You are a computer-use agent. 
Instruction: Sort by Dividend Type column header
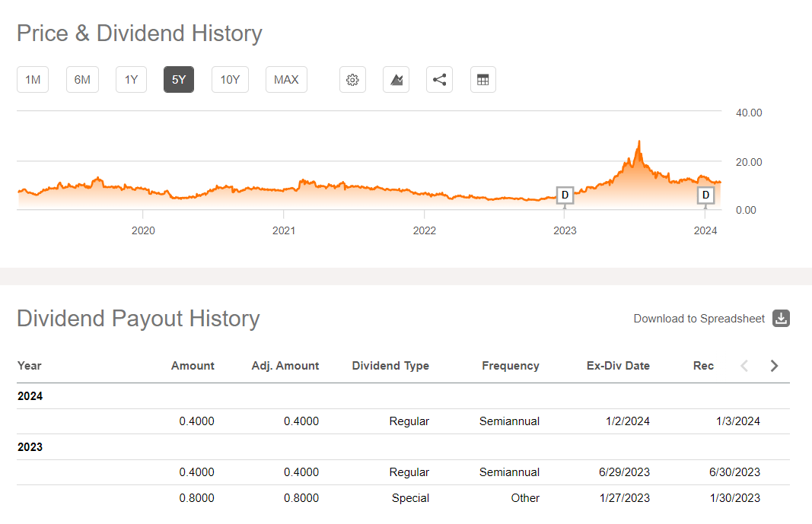tap(390, 366)
